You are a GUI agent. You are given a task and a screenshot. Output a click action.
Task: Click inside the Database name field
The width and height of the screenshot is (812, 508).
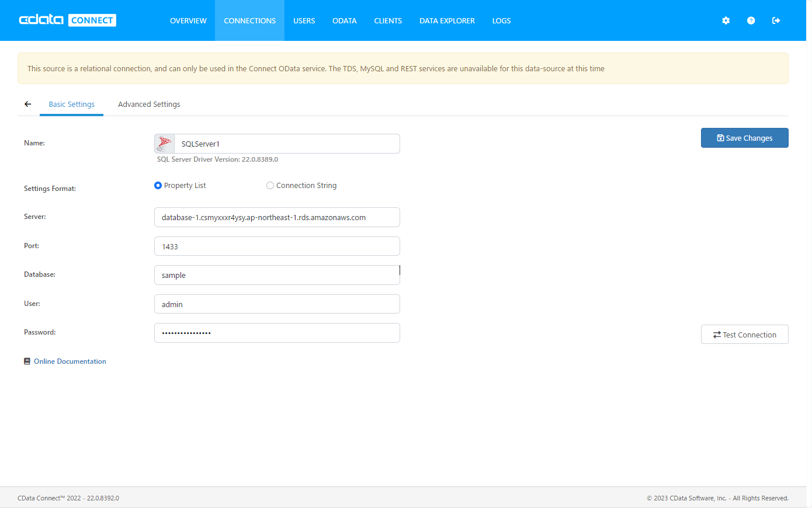(277, 274)
